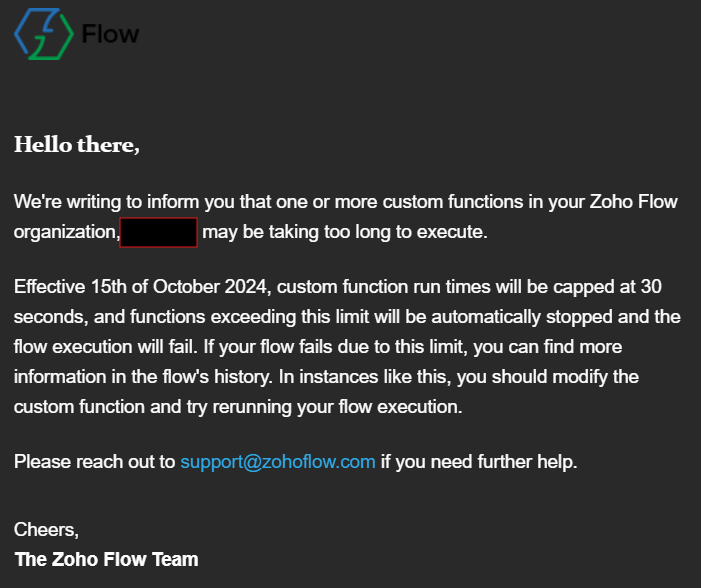
Task: Click the Zoho Flow hexagon logo icon
Action: 44,34
